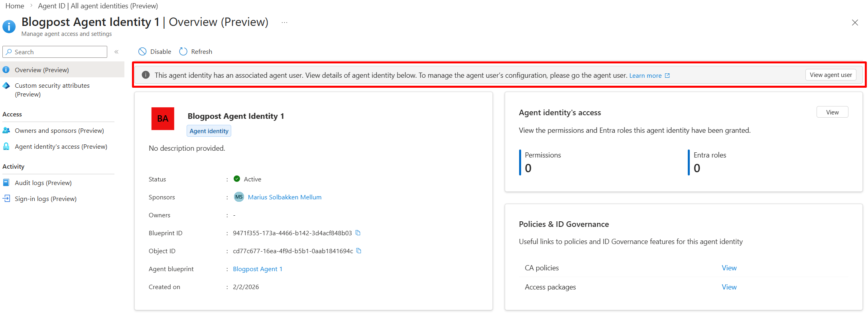868x315 pixels.
Task: Click the Refresh icon in the toolbar
Action: point(183,51)
